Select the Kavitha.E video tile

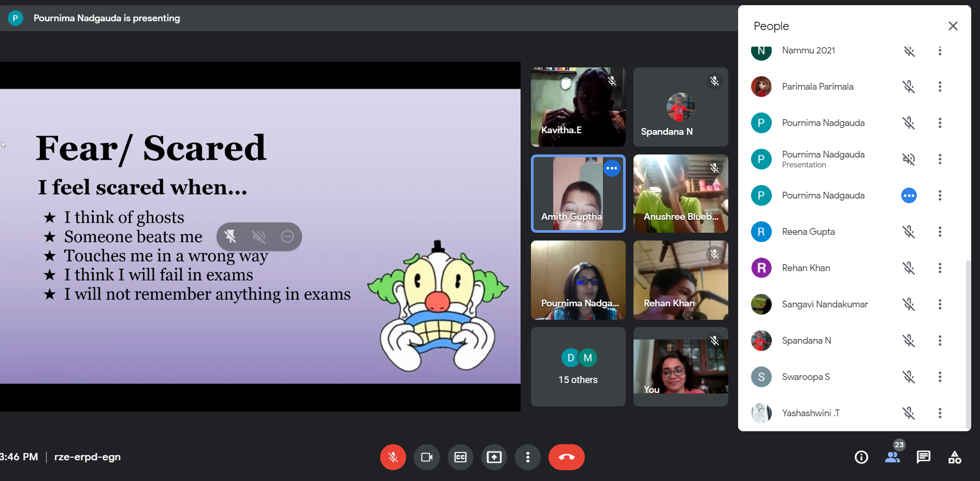pyautogui.click(x=578, y=107)
